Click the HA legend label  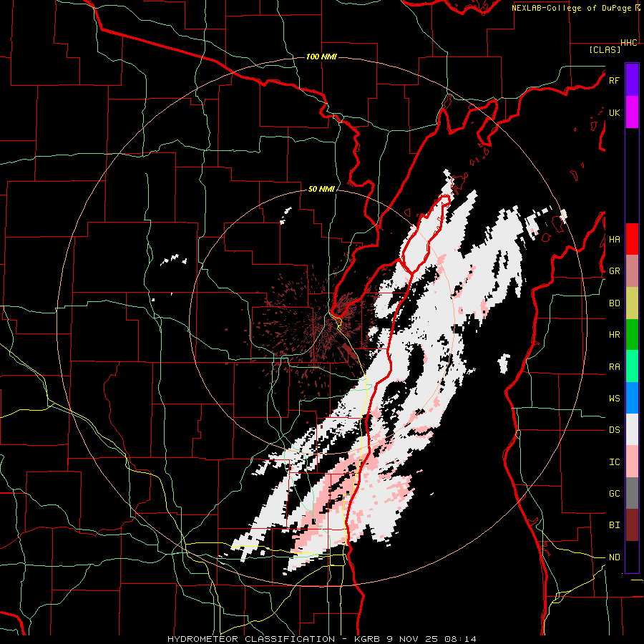(614, 240)
